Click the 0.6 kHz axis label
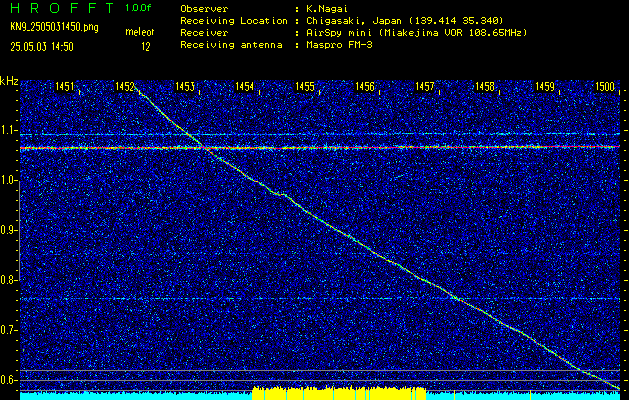Viewport: 629px width, 400px height. 9,380
